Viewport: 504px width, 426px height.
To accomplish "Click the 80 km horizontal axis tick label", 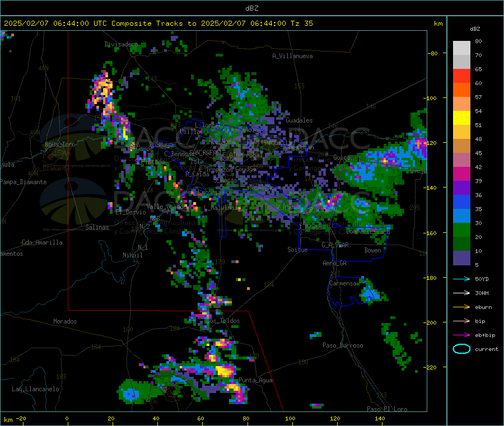I will [246, 418].
